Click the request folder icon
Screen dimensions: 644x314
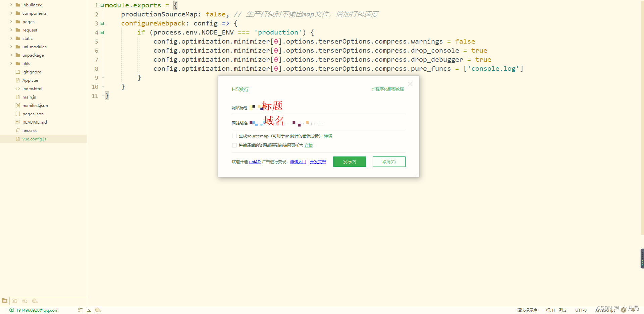18,30
